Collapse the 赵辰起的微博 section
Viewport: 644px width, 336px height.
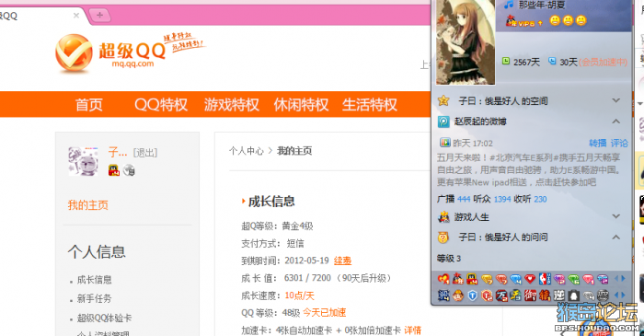pos(615,122)
